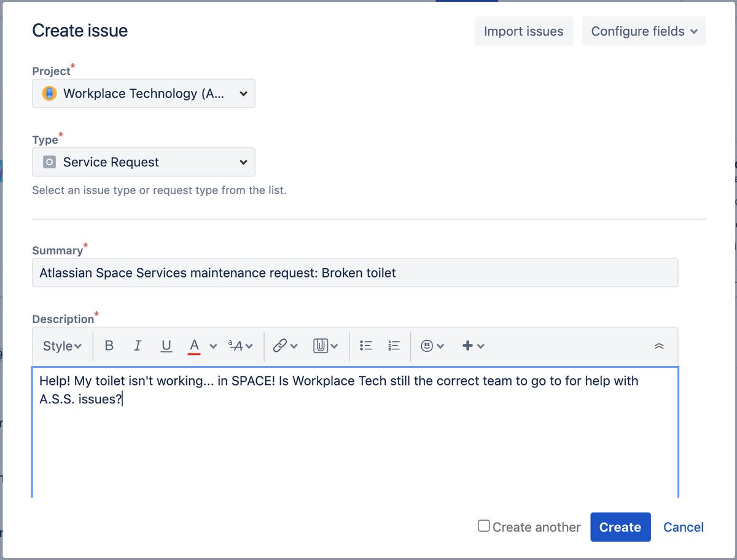Focus the Summary input field
The image size is (737, 560).
355,273
